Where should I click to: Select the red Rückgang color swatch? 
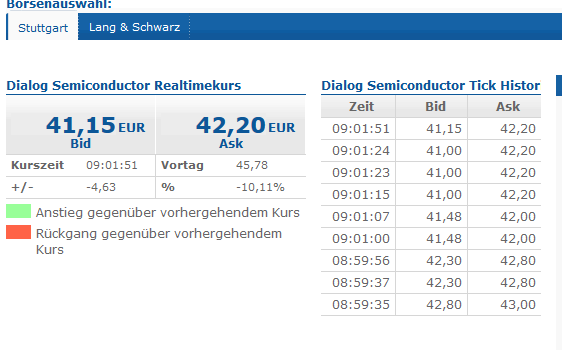click(x=19, y=232)
